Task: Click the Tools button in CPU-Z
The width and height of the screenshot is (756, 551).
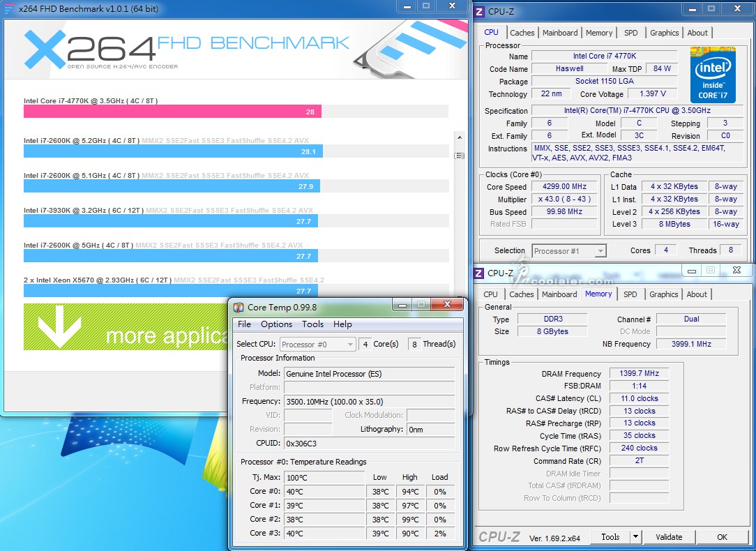Action: 610,536
